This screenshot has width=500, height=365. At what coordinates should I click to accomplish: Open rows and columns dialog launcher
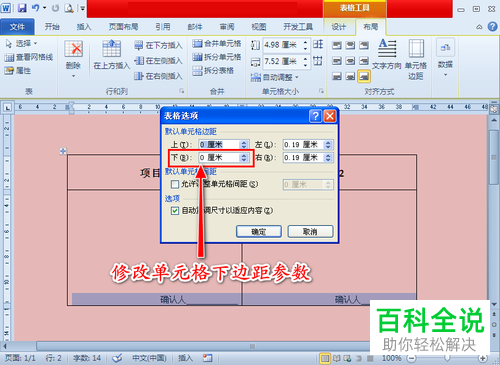(181, 91)
